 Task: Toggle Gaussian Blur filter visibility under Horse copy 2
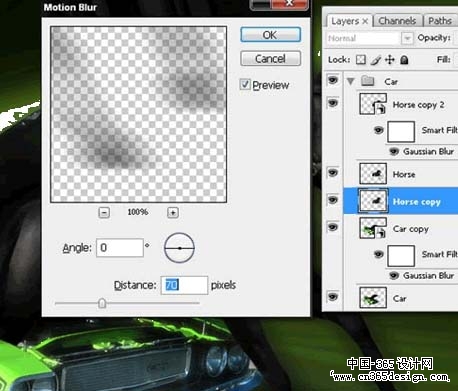pyautogui.click(x=394, y=152)
